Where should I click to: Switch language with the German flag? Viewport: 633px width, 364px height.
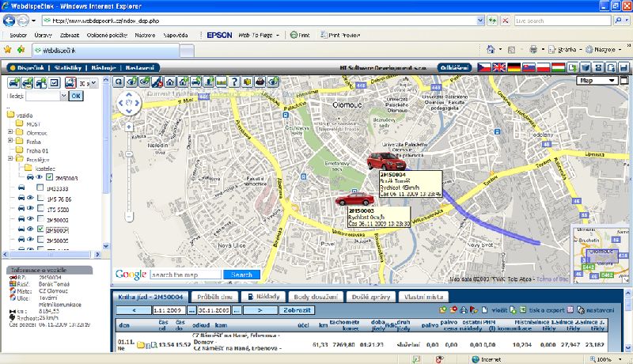[514, 67]
